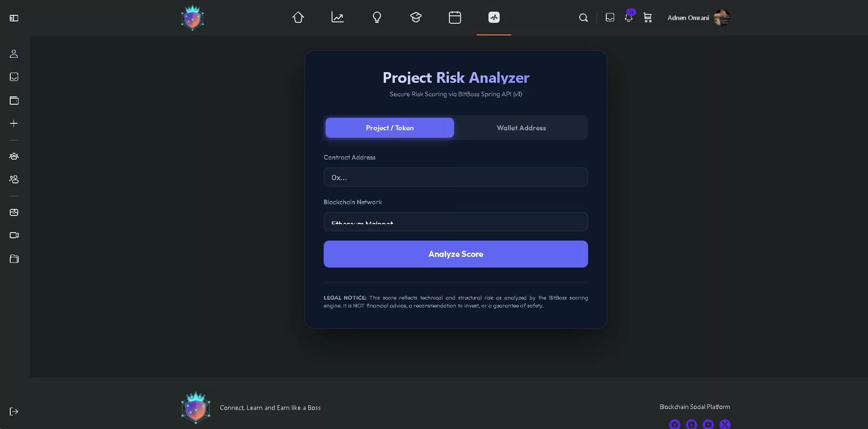Open Adnen Omrani profile avatar
This screenshot has height=429, width=868.
point(722,18)
